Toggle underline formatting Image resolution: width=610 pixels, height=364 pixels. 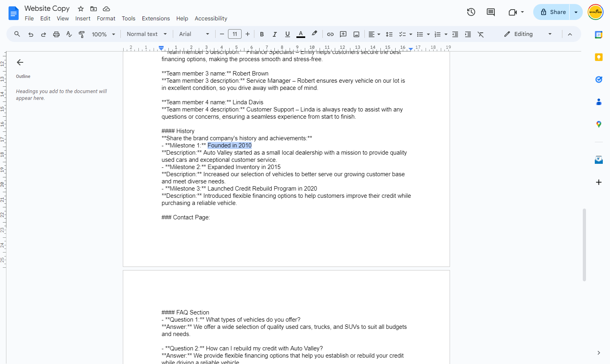tap(288, 34)
